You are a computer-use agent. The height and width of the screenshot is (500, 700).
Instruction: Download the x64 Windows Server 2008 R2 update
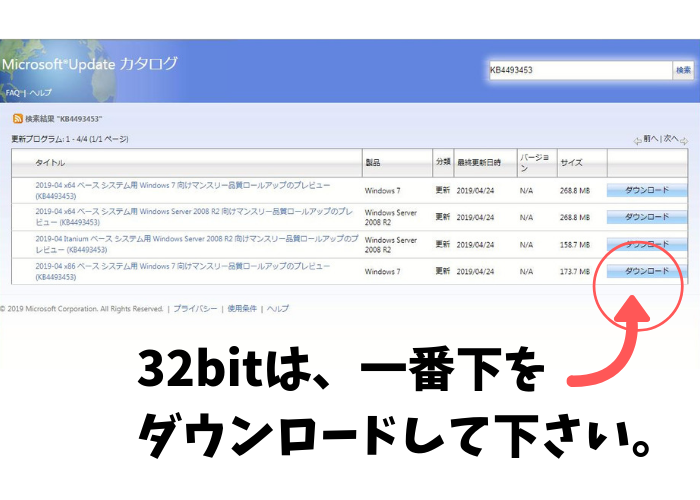coord(646,217)
